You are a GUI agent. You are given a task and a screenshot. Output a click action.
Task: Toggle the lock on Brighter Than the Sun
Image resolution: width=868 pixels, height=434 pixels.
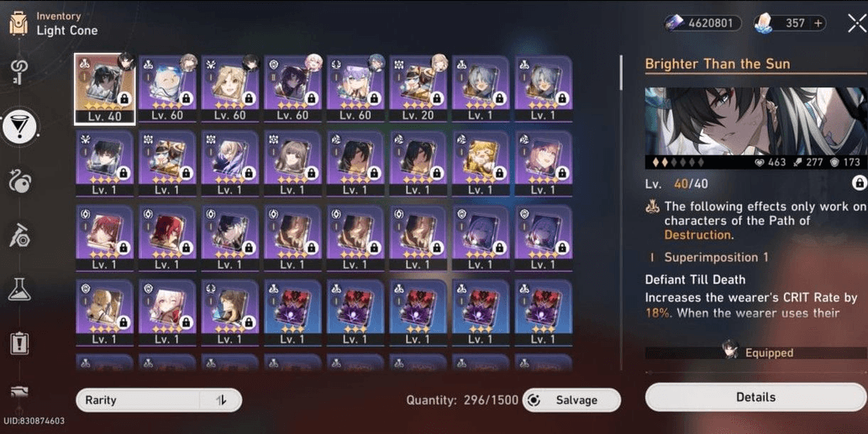(859, 183)
